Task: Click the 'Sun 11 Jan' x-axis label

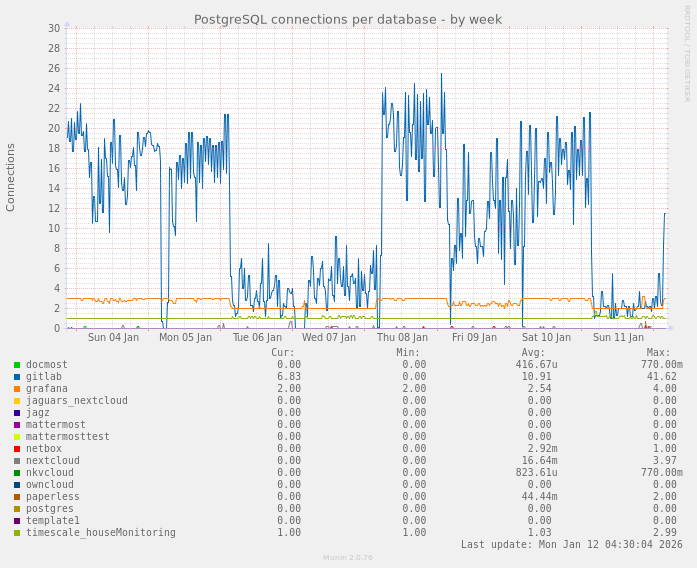Action: pos(618,337)
